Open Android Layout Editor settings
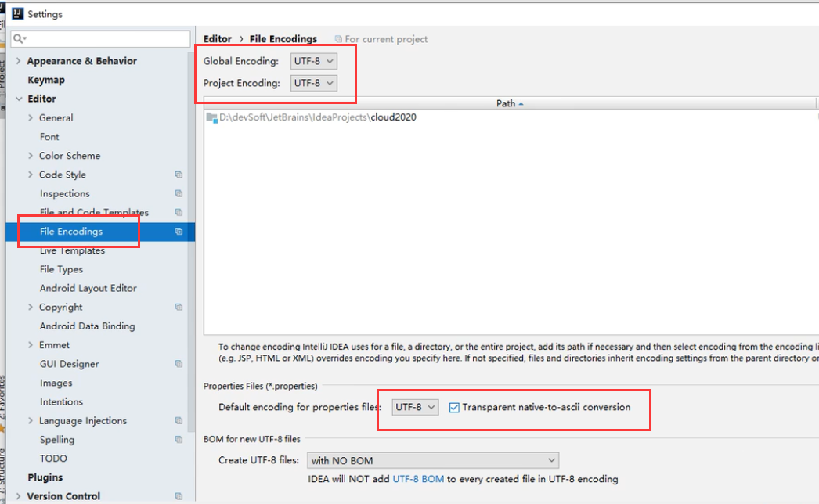This screenshot has width=819, height=504. point(88,288)
